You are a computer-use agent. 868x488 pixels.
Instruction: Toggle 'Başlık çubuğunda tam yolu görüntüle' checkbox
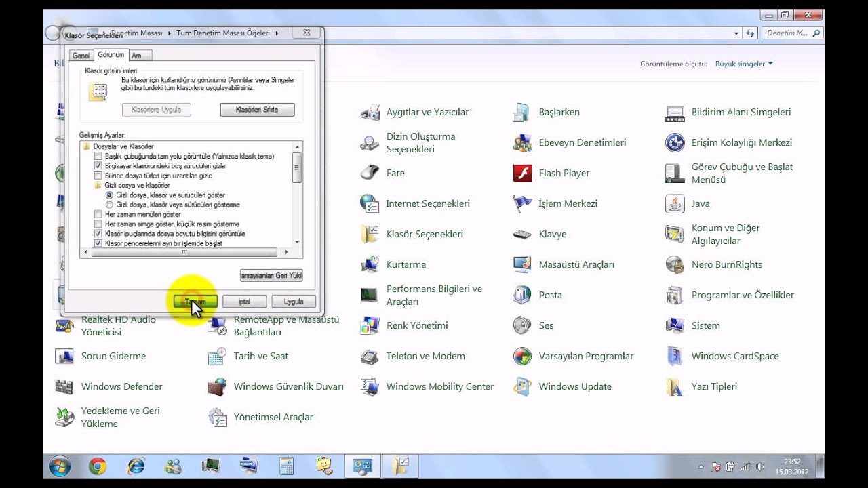[99, 157]
